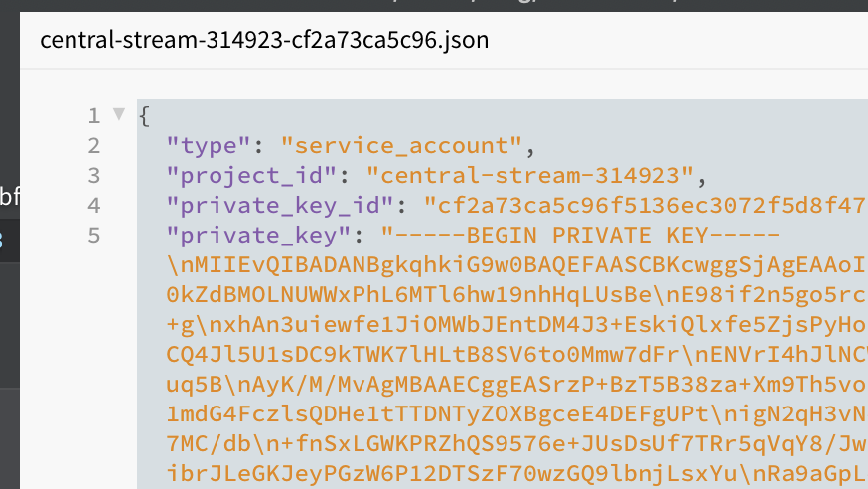Click the key ID value starting with cf2a73ca
This screenshot has height=489, width=868.
(x=646, y=206)
